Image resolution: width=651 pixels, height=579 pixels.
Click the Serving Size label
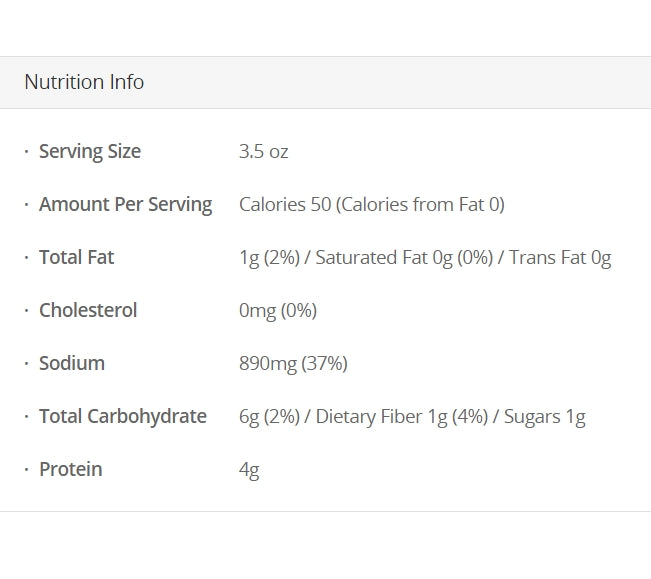click(x=90, y=152)
